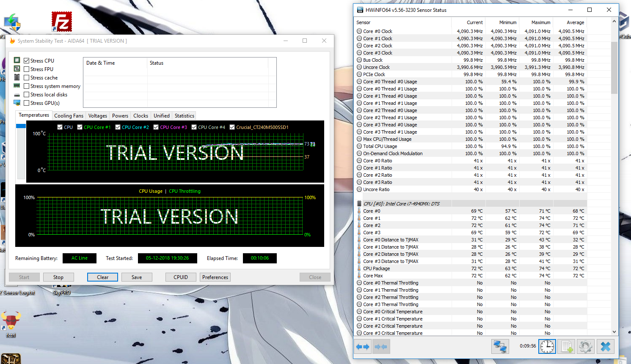Click the memory module icon beside Stress system memory
The image size is (631, 364).
(x=17, y=86)
